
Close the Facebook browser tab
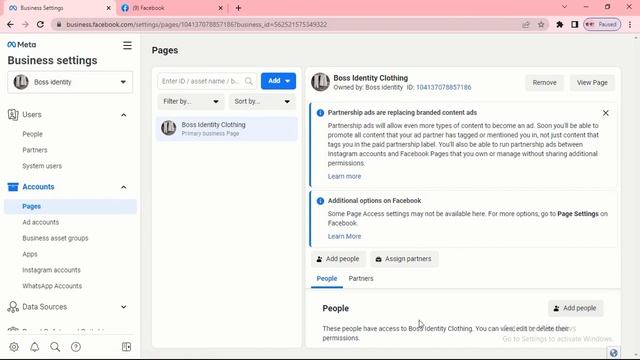coord(220,8)
